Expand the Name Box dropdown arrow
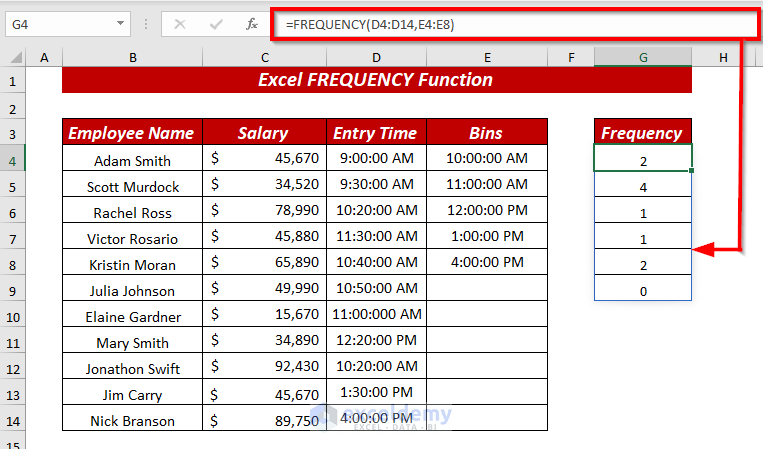 coord(121,23)
